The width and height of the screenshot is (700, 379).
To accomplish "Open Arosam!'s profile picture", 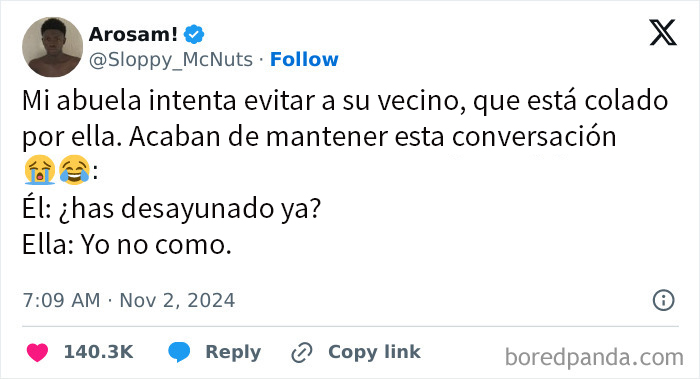I will 53,47.
